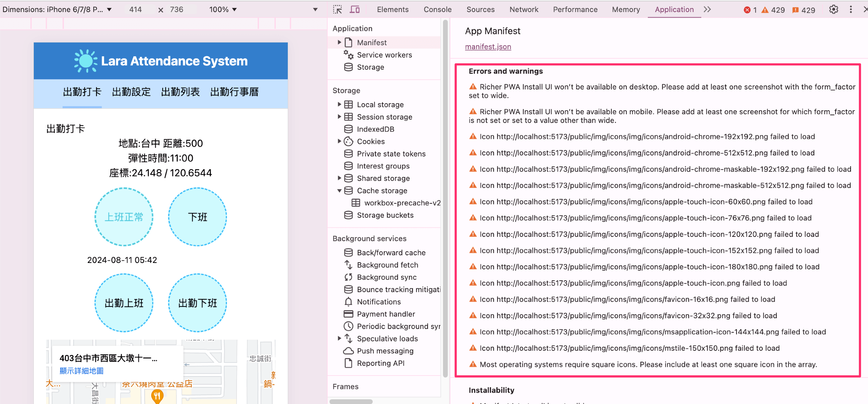The image size is (868, 404).
Task: Switch to the Network tab
Action: (524, 9)
